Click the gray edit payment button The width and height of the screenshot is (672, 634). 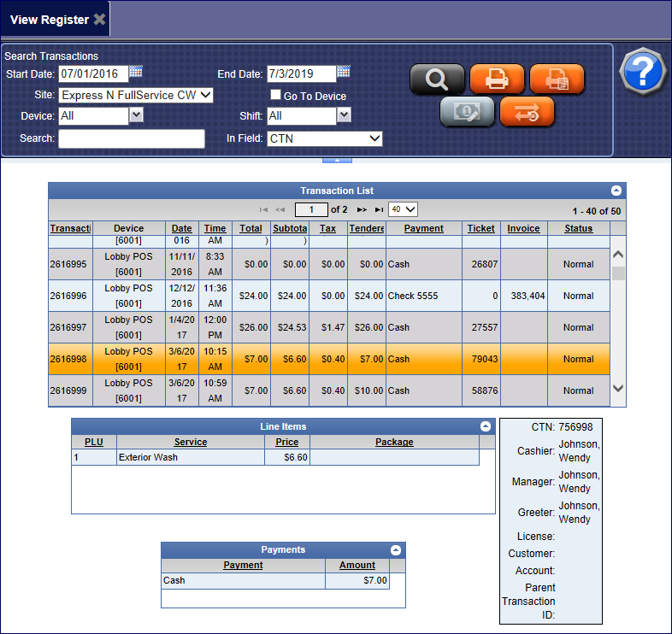click(x=467, y=112)
